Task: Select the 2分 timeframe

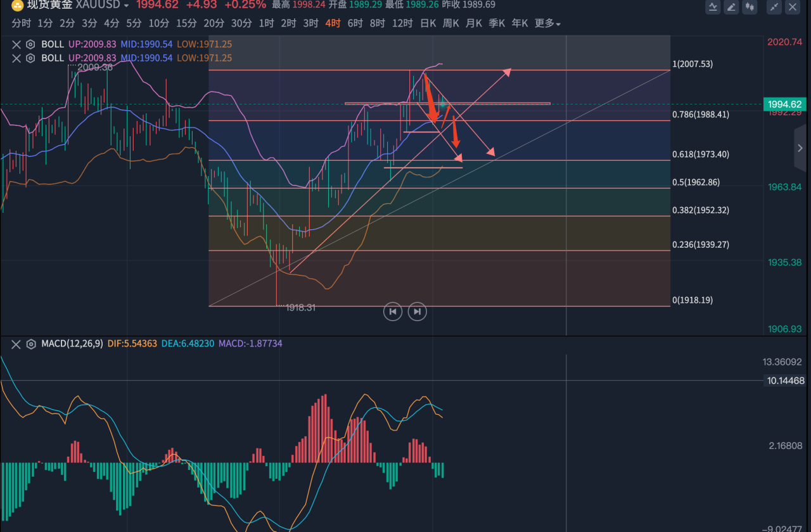Action: tap(67, 23)
